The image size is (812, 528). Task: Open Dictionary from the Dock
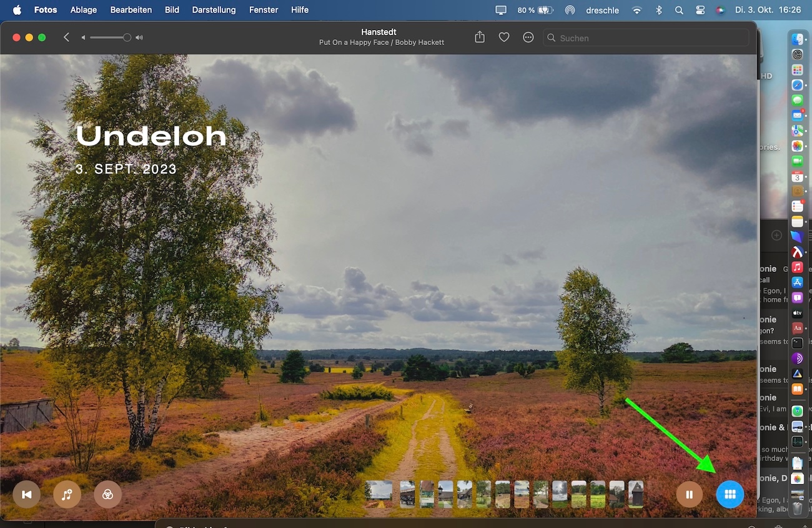click(x=798, y=328)
